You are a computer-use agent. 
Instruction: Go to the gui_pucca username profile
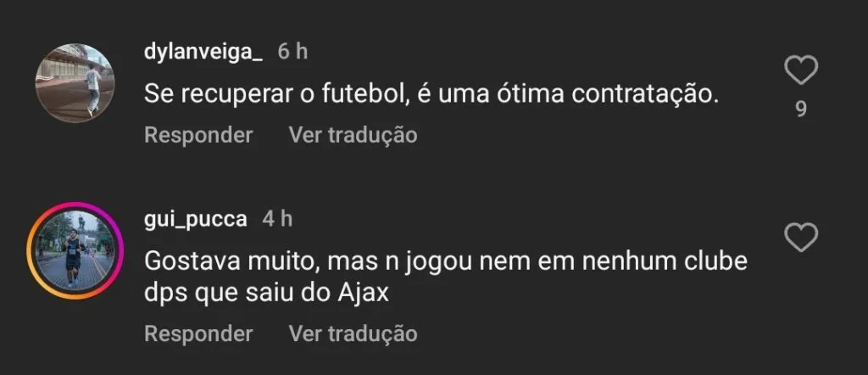(x=196, y=219)
